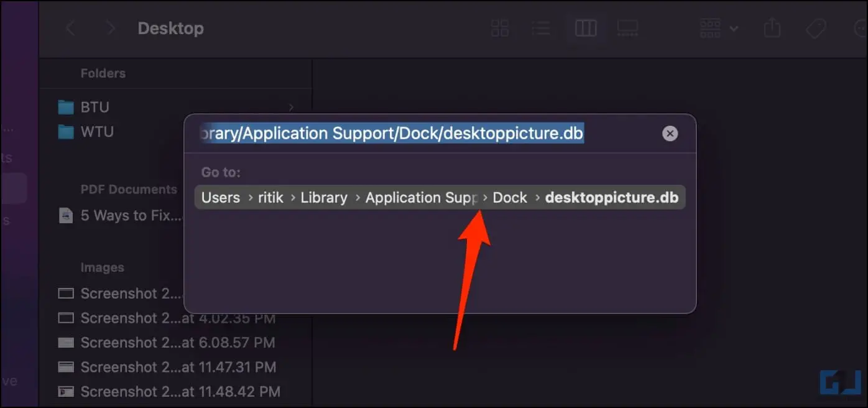Open the Share toolbar button
This screenshot has height=408, width=868.
[x=772, y=28]
